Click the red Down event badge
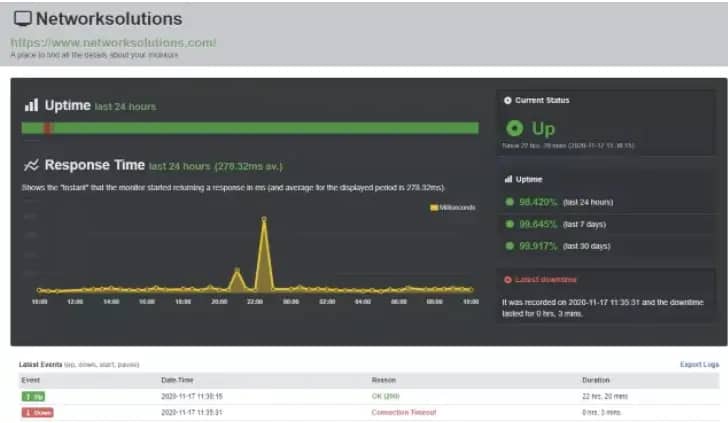 tap(37, 412)
